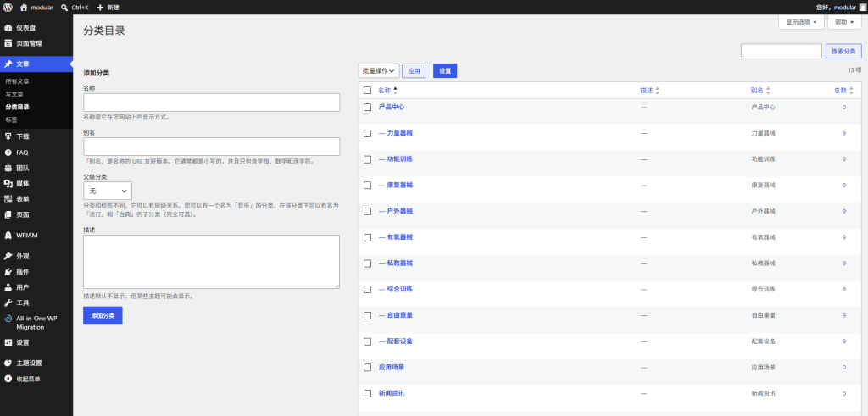Sort table by 名称 column
The image size is (868, 416).
(387, 90)
